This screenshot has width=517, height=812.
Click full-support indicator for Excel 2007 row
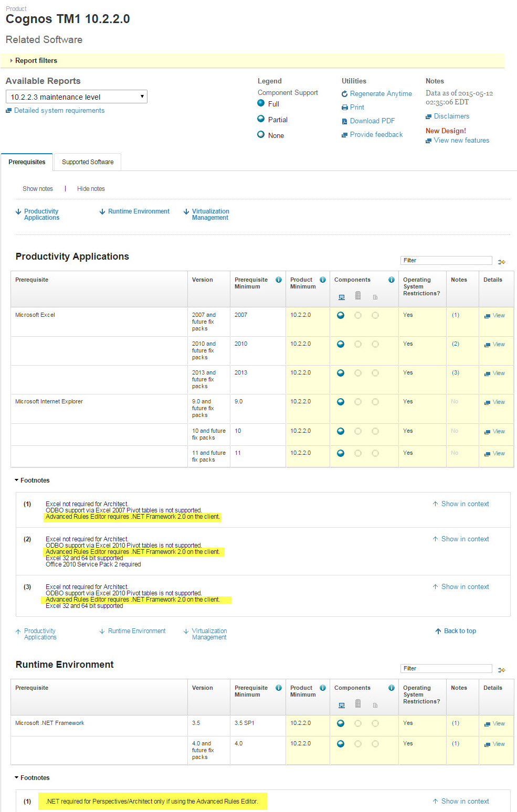341,315
